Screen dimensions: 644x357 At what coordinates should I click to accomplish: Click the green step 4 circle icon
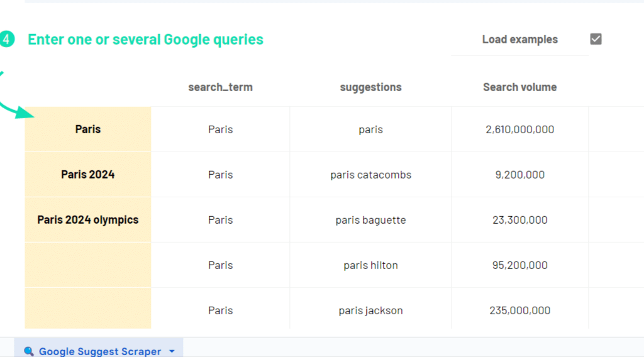pos(6,39)
